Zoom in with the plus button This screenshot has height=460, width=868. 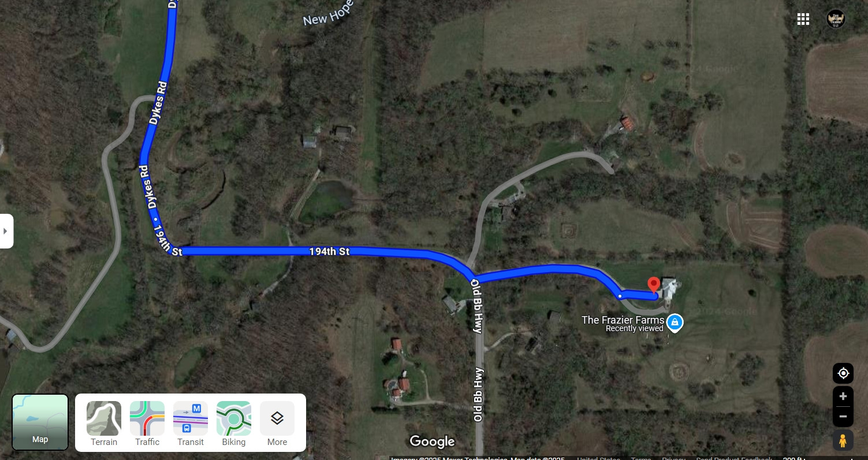pos(843,396)
